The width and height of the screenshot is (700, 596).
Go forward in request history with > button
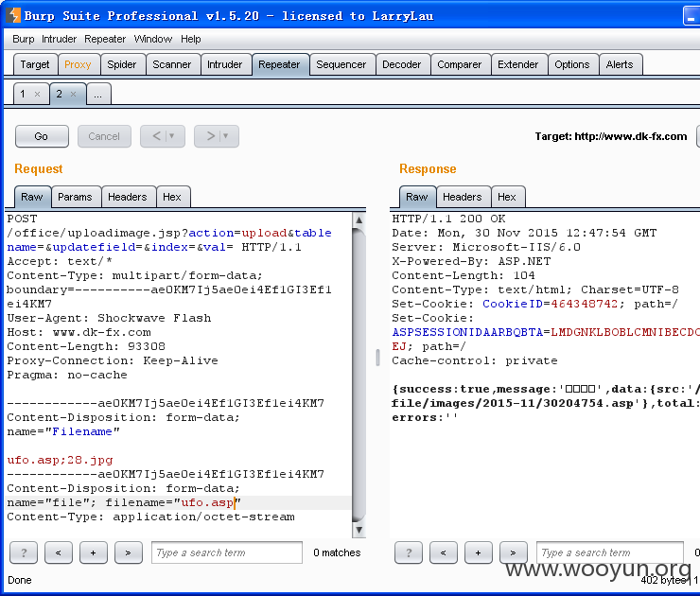coord(211,136)
